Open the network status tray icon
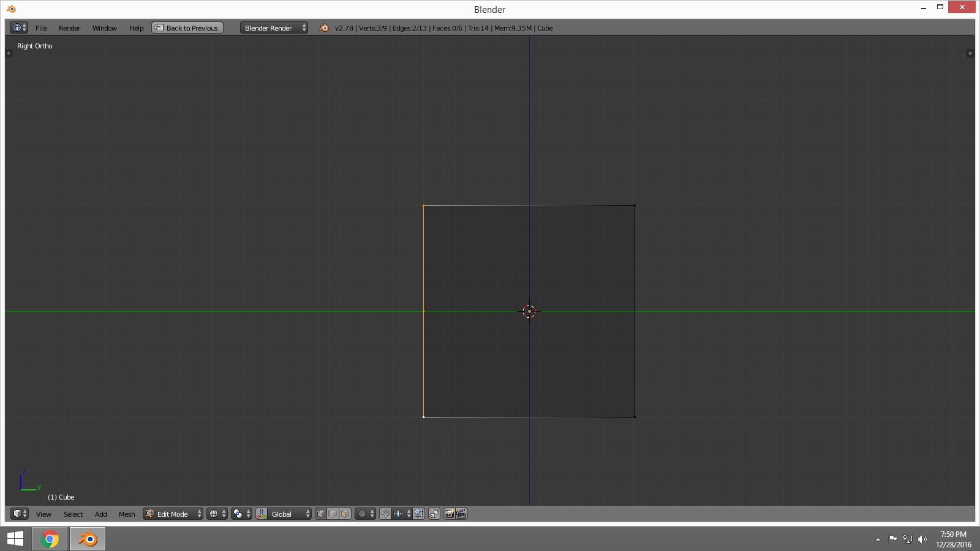The width and height of the screenshot is (980, 551). pos(908,539)
